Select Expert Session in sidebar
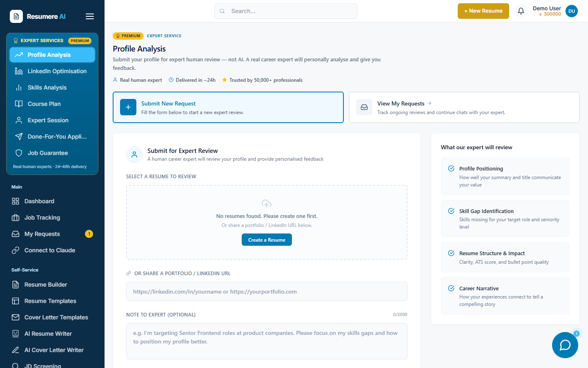Screen dimensions: 588x368 pyautogui.click(x=52, y=120)
